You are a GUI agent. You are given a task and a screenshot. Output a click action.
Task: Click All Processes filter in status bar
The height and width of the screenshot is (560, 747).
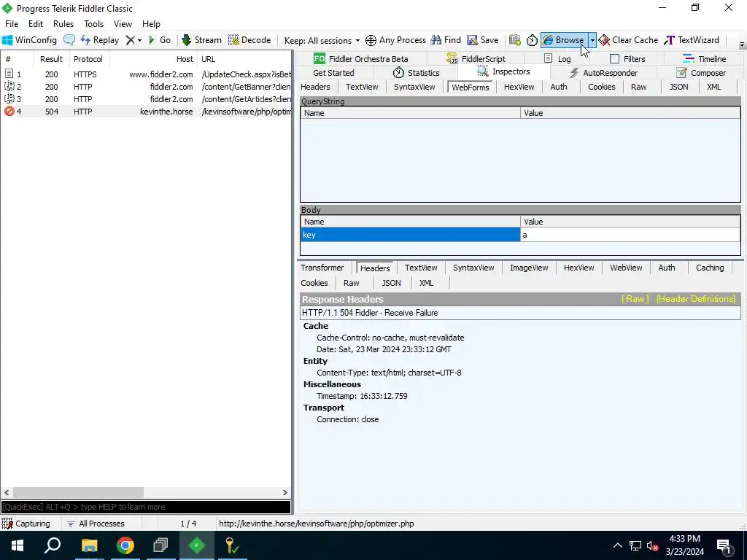tap(96, 524)
